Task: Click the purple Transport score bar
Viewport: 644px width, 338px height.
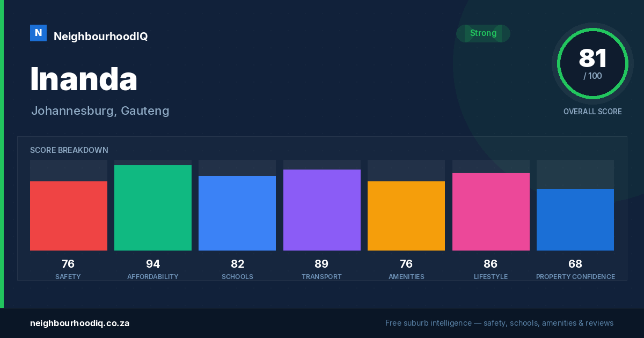Action: [x=322, y=210]
